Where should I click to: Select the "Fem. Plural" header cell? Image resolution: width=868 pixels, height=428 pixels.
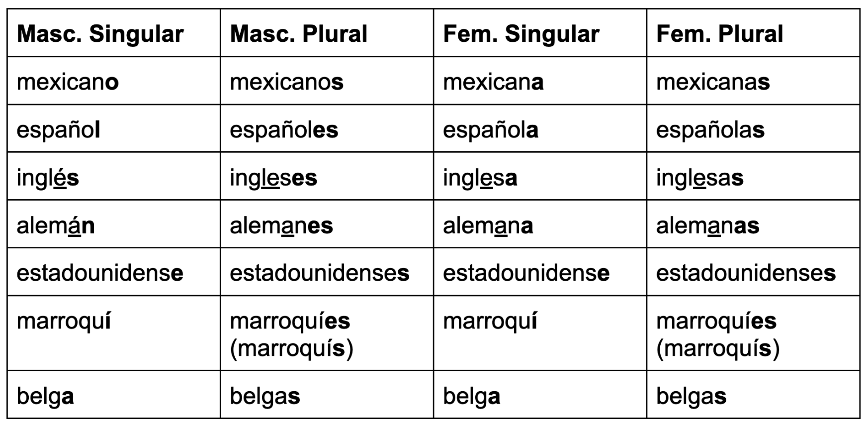(719, 34)
